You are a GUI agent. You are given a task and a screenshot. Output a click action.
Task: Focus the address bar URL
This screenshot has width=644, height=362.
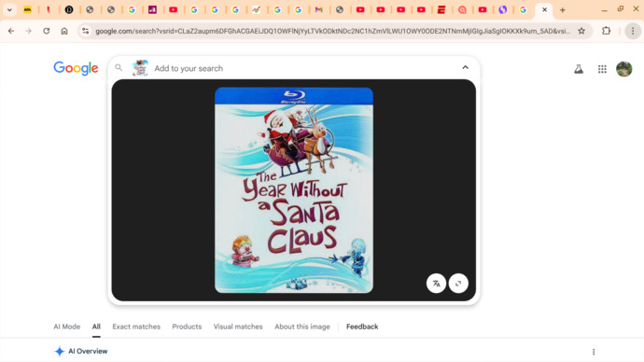(x=332, y=31)
